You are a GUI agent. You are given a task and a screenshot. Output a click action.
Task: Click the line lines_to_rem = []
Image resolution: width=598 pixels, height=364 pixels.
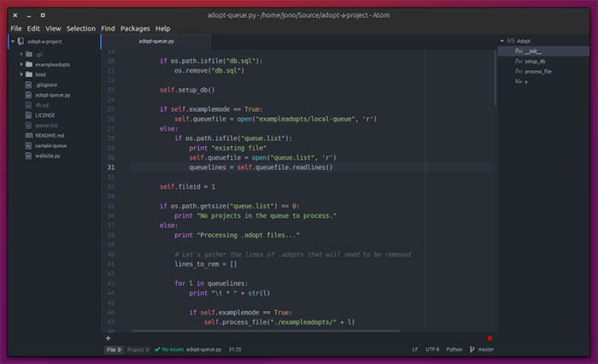point(206,264)
